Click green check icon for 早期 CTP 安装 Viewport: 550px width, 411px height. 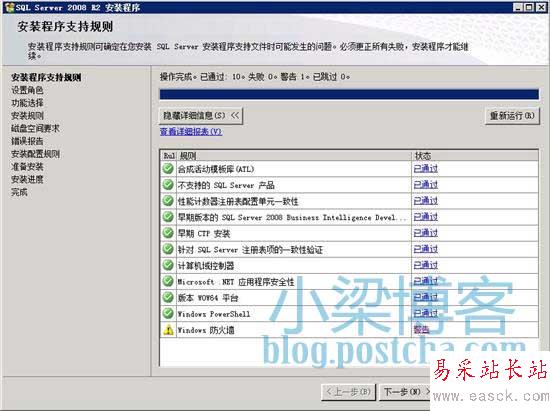168,233
